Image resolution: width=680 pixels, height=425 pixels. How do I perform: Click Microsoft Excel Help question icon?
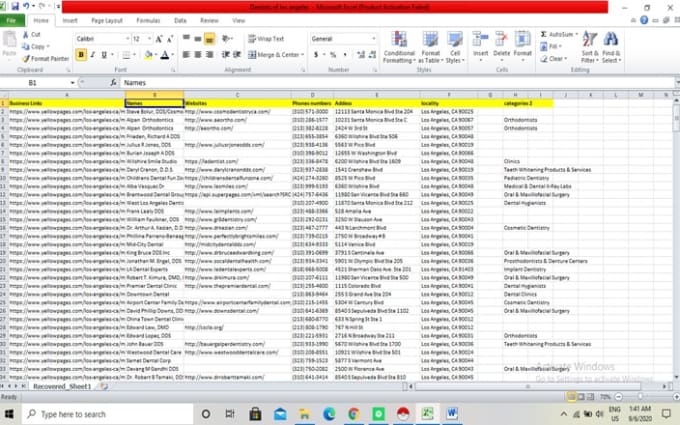tap(644, 20)
